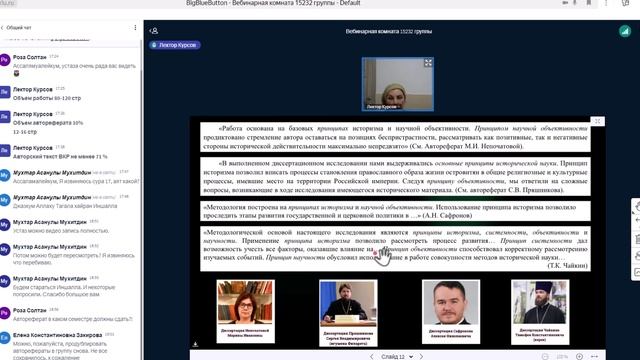The height and width of the screenshot is (360, 640).
Task: Click the bookmark icon in browser bar
Action: tap(589, 3)
